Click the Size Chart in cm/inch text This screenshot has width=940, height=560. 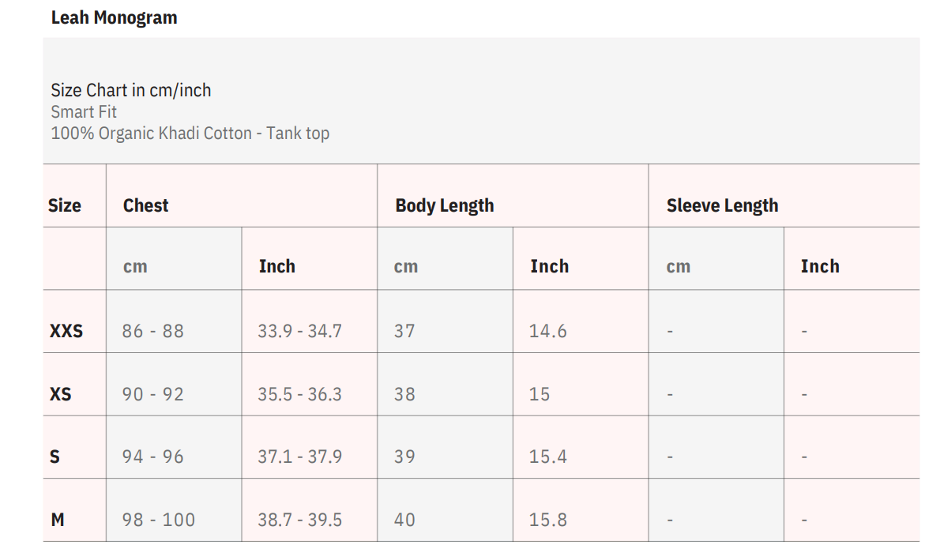pyautogui.click(x=131, y=90)
